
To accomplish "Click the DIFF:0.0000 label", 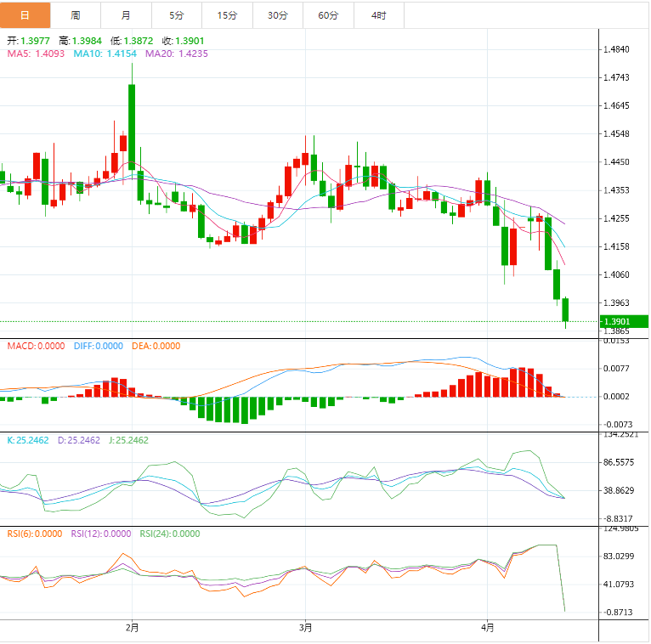I will click(x=99, y=346).
